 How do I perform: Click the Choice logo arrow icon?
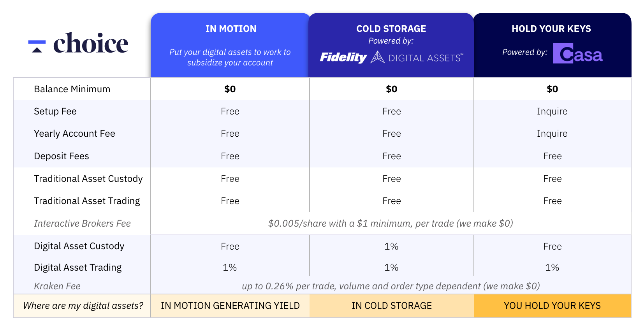(x=37, y=46)
